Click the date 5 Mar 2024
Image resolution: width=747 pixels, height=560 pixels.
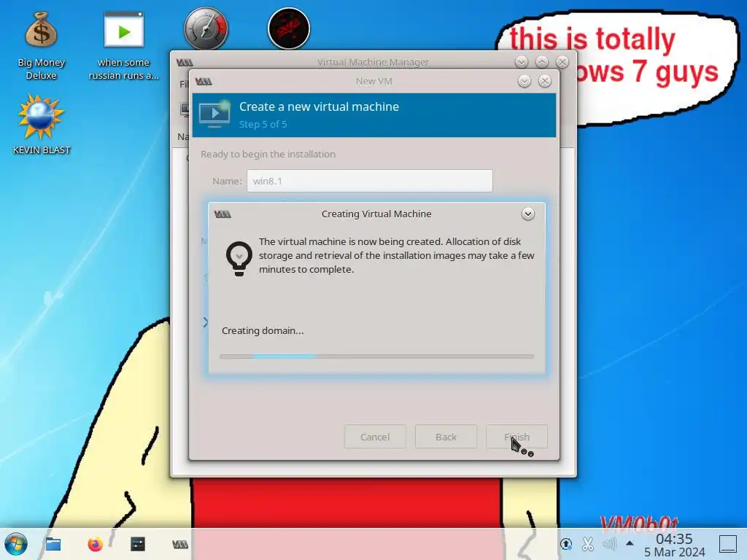[674, 552]
